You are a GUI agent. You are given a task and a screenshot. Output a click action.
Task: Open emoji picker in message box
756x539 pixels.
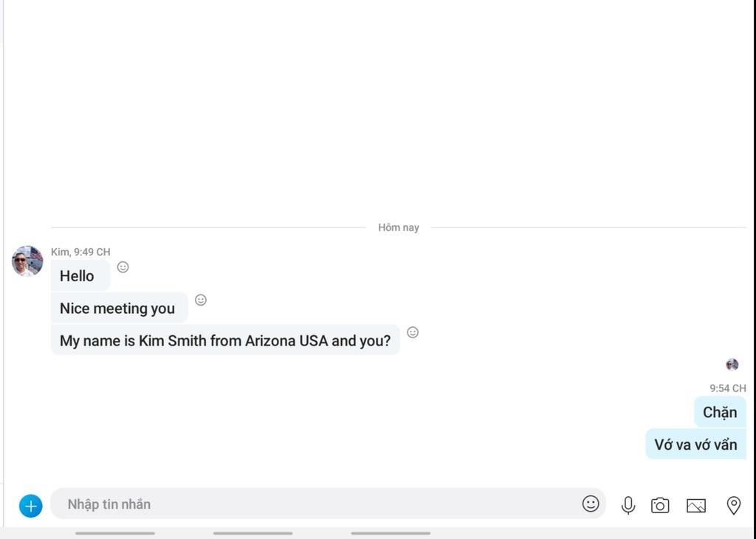pos(591,504)
